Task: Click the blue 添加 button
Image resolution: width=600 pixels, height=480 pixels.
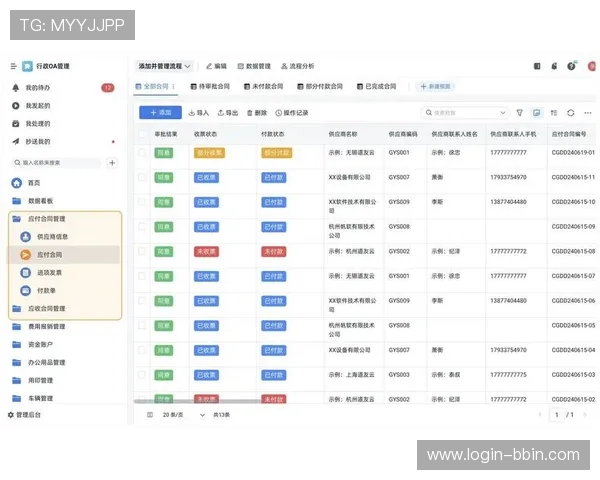Action: tap(160, 113)
